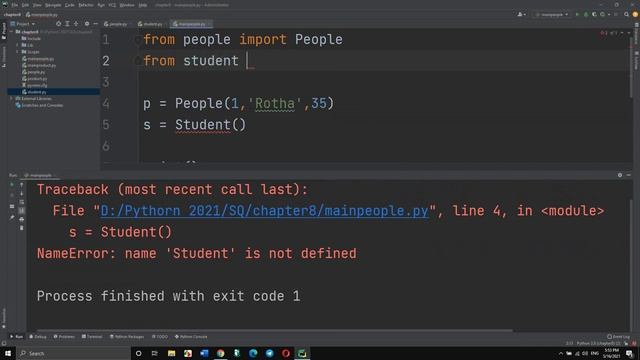Switch to Google Chrome in taskbar
640x360 pixels.
point(220,353)
